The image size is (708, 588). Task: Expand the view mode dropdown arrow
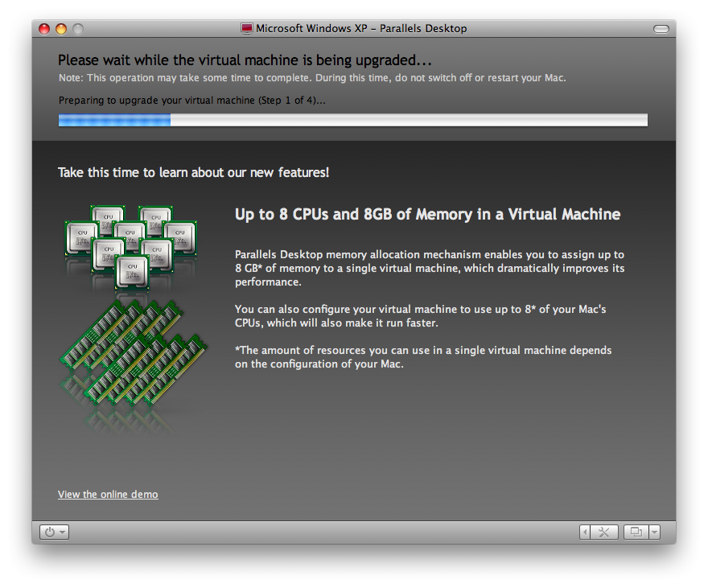pyautogui.click(x=654, y=532)
